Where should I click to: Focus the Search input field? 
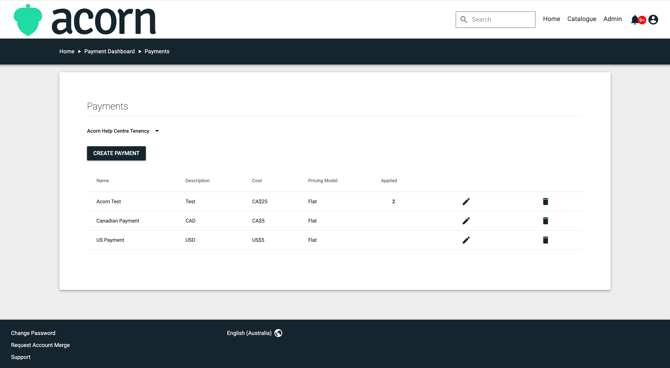tap(495, 20)
